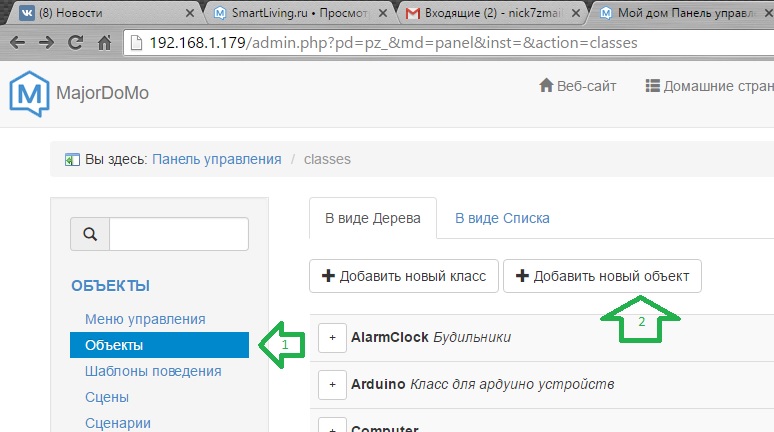Viewport: 774px width, 432px height.
Task: Click Добавить новый объект button
Action: [x=602, y=276]
